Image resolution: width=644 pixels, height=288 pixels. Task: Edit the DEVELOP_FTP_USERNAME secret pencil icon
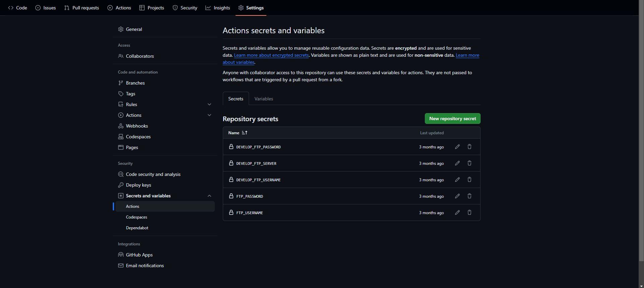pos(457,180)
